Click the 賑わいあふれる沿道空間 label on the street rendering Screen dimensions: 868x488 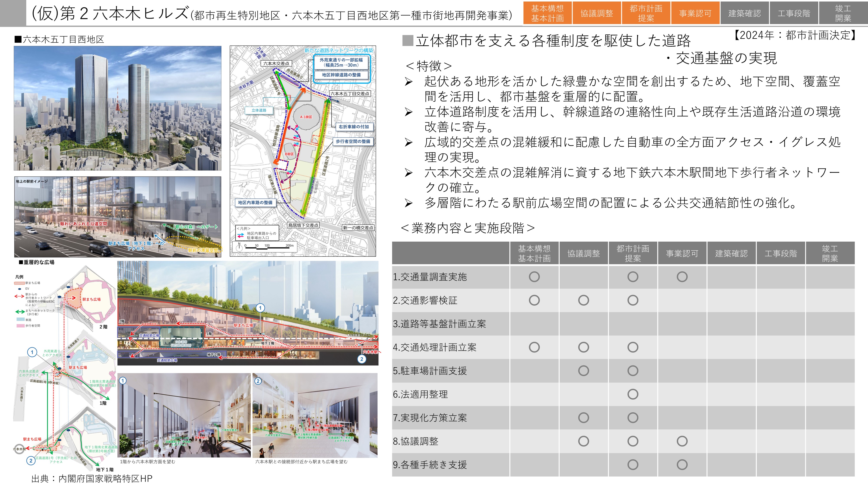(x=84, y=224)
